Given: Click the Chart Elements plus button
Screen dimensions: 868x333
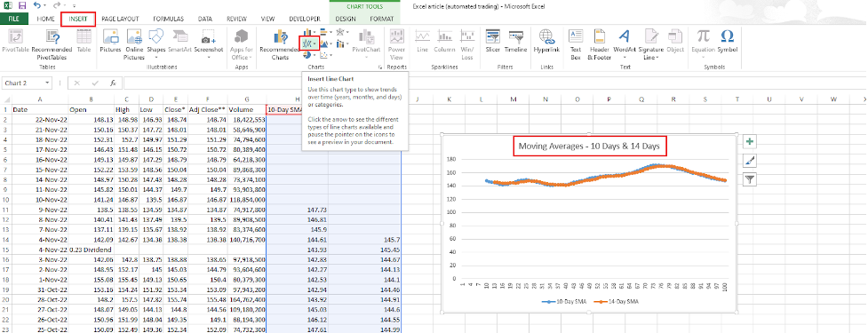Looking at the screenshot, I should (750, 142).
